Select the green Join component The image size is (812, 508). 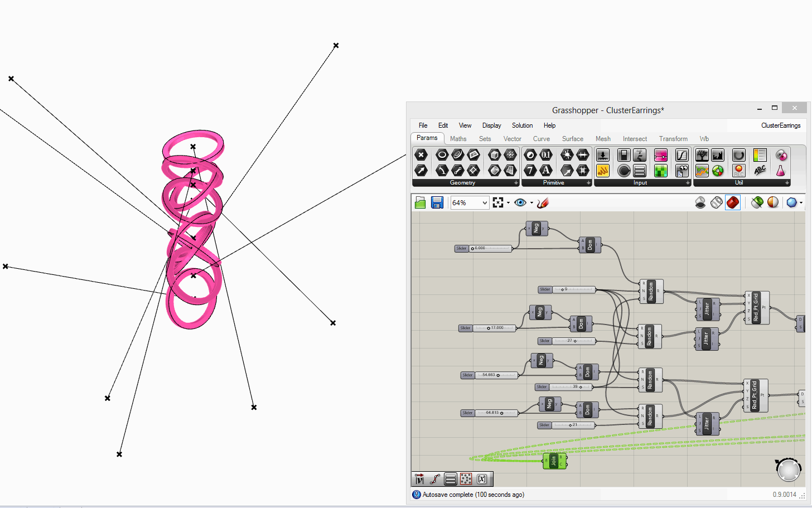[x=555, y=461]
